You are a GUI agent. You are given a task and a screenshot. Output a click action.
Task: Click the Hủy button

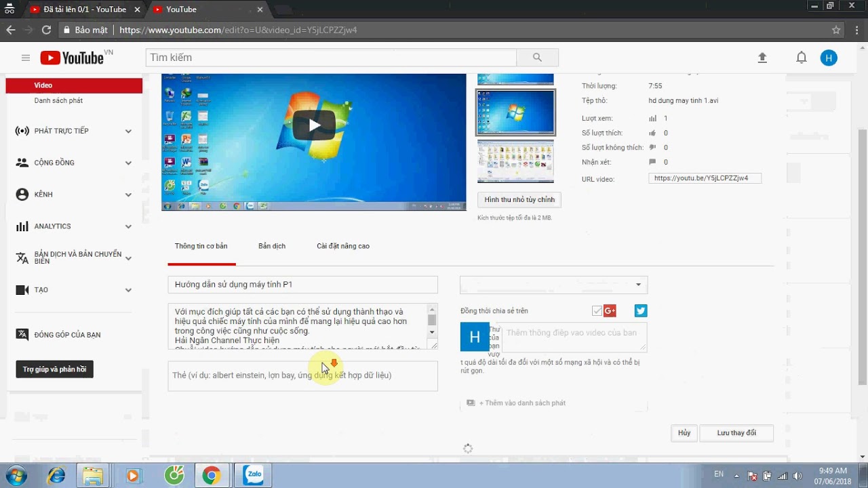coord(684,432)
